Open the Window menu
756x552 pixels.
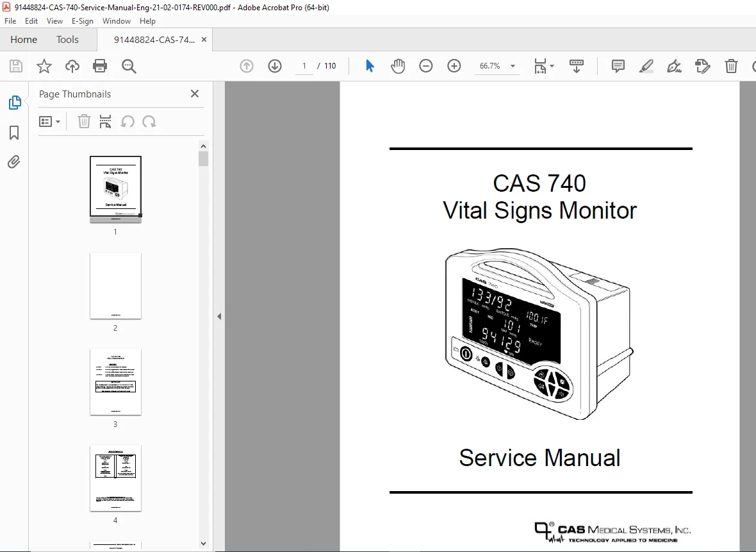pyautogui.click(x=116, y=21)
